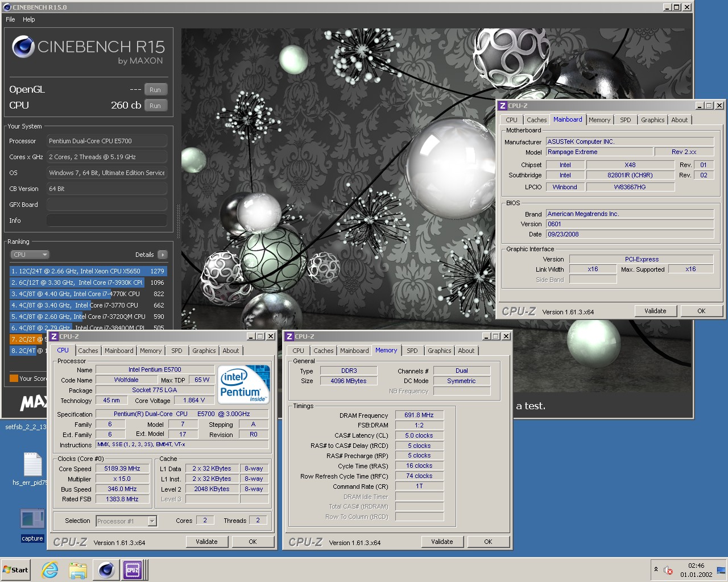
Task: Click Validate in Mainboard CPU-Z window
Action: pos(655,311)
